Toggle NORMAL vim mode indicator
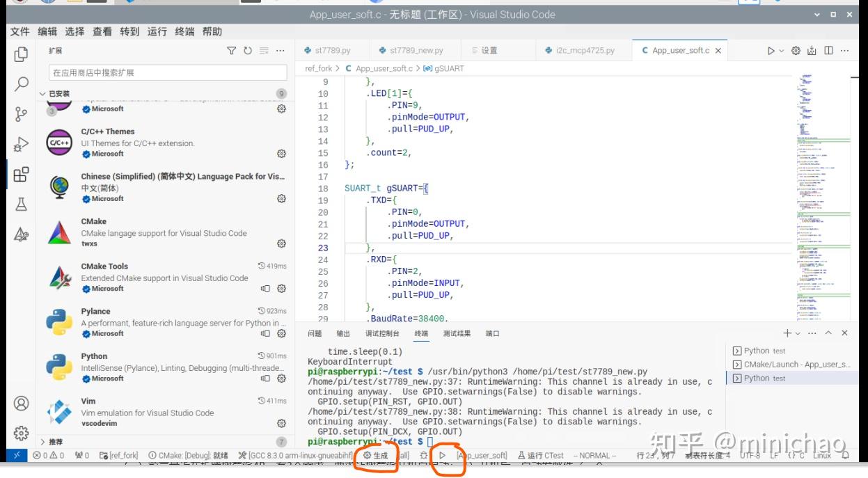This screenshot has height=478, width=868. click(x=595, y=455)
